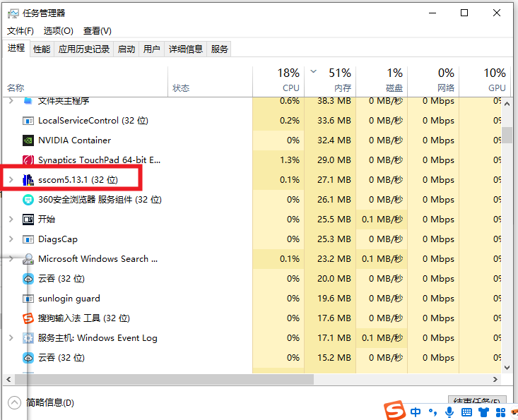Open the 查看(V) menu

[x=98, y=31]
